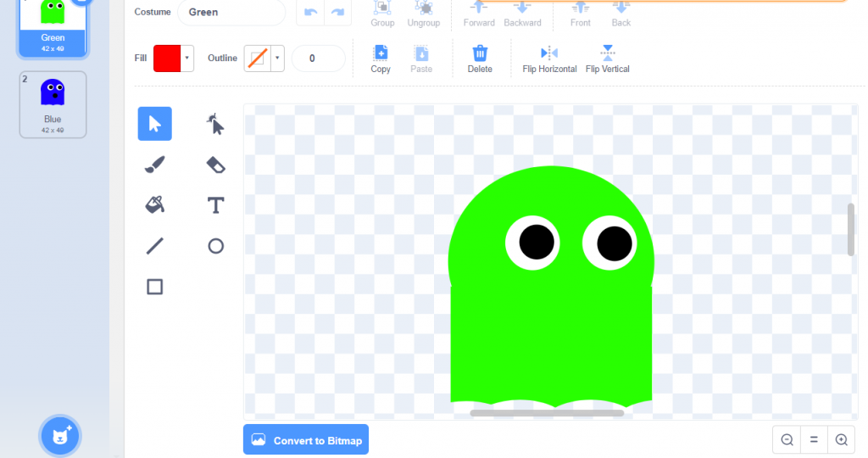
Task: Copy the selected shape
Action: pyautogui.click(x=381, y=59)
